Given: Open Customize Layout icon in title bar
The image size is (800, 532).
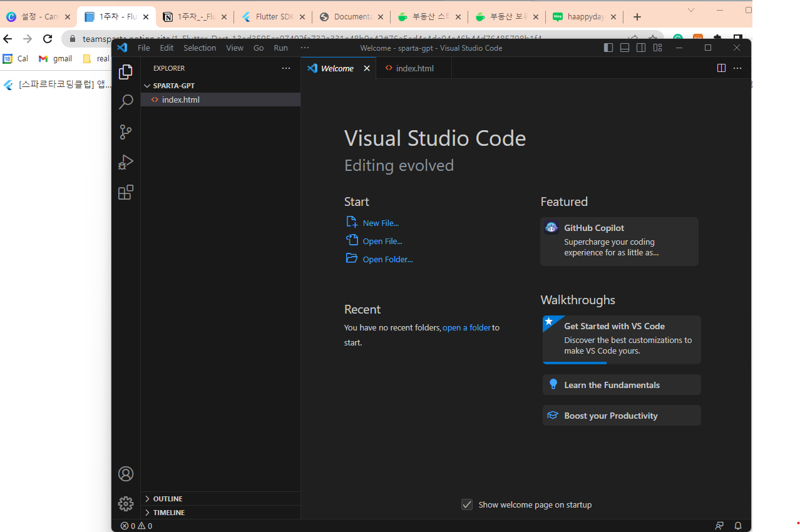Looking at the screenshot, I should tap(657, 48).
